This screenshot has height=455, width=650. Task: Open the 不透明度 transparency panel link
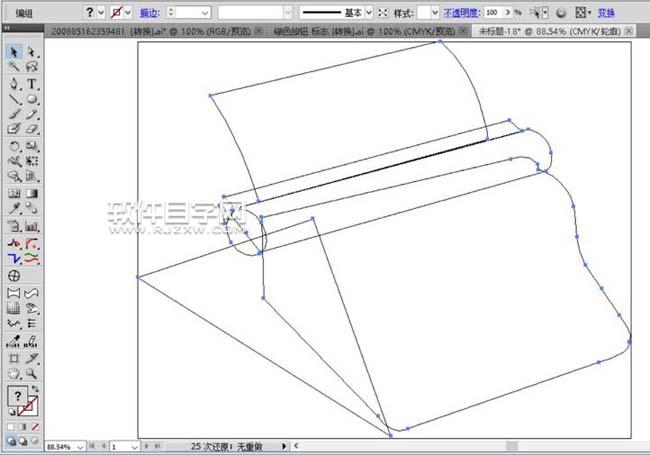[x=462, y=13]
